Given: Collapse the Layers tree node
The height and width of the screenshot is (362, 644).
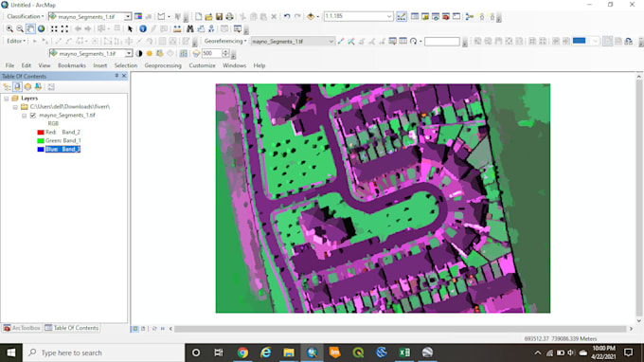Looking at the screenshot, I should [7, 99].
